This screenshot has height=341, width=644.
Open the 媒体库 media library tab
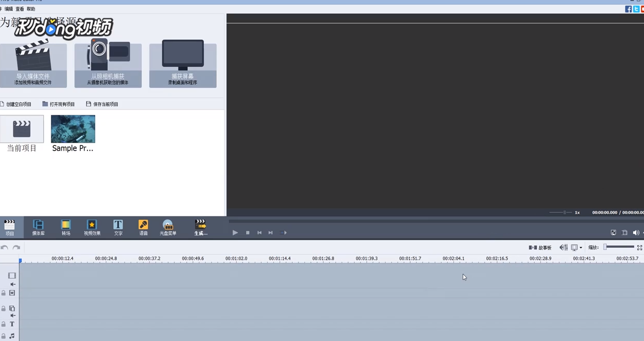[x=38, y=227]
